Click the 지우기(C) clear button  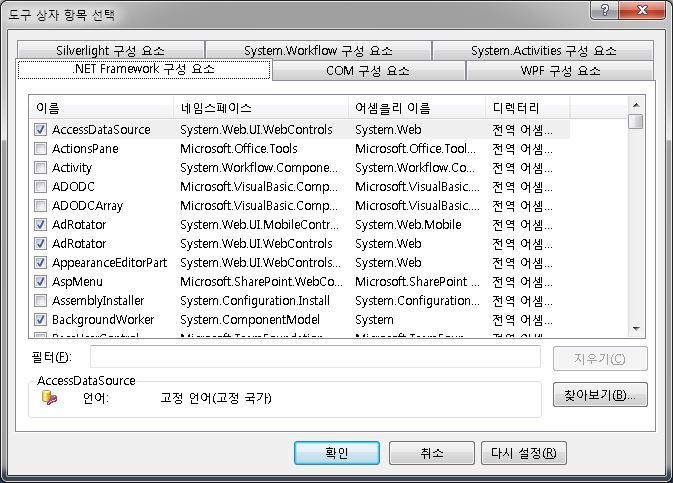coord(600,358)
